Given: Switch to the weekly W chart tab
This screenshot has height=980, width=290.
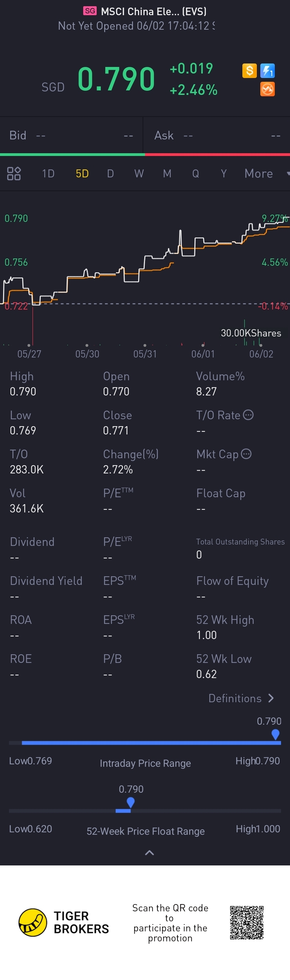Looking at the screenshot, I should (139, 174).
